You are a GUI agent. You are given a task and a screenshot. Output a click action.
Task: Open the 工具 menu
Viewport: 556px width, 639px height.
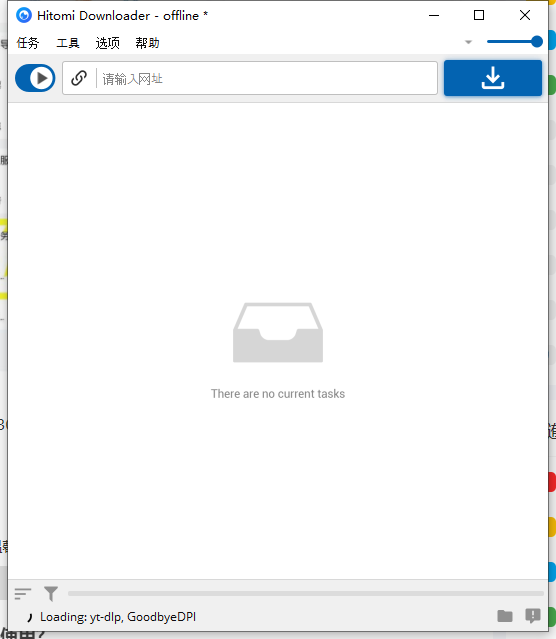pyautogui.click(x=68, y=42)
